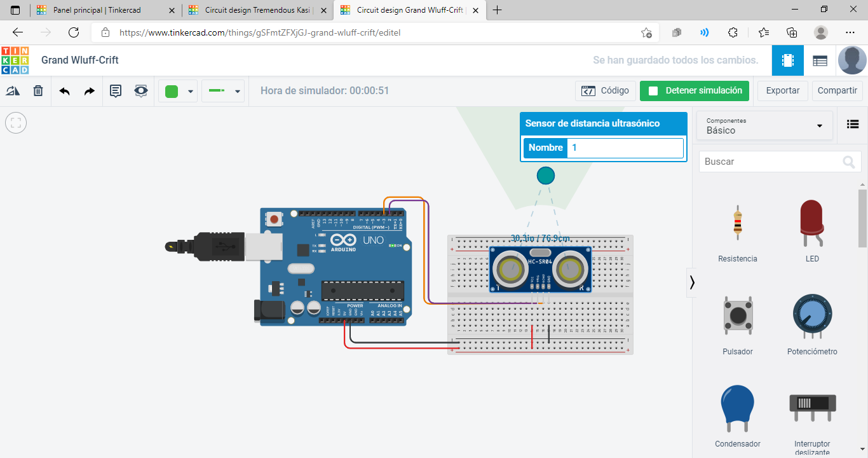Undo the last action
This screenshot has height=458, width=868.
65,91
